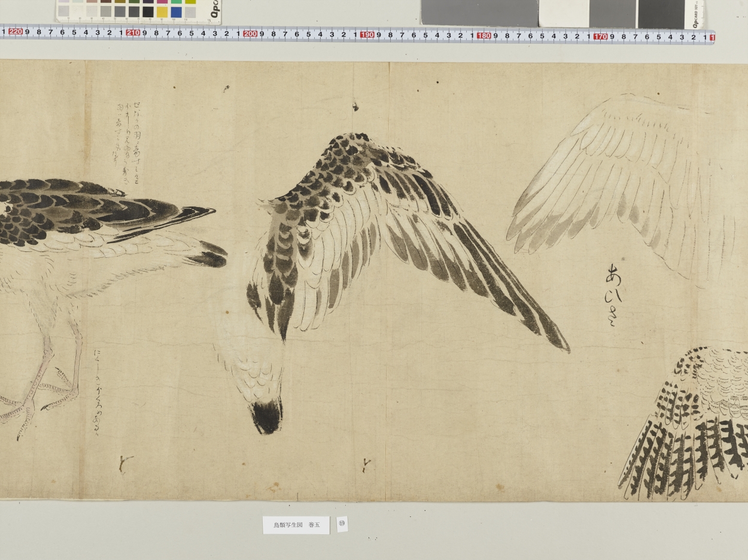Click the QPcard text beside the gray patches
748x560 pixels.
point(695,14)
